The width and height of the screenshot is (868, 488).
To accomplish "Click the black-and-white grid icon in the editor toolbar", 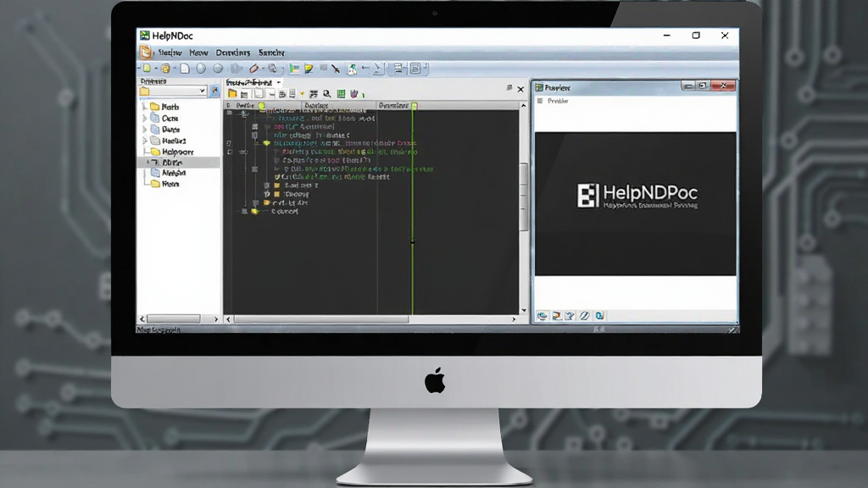I will point(314,94).
